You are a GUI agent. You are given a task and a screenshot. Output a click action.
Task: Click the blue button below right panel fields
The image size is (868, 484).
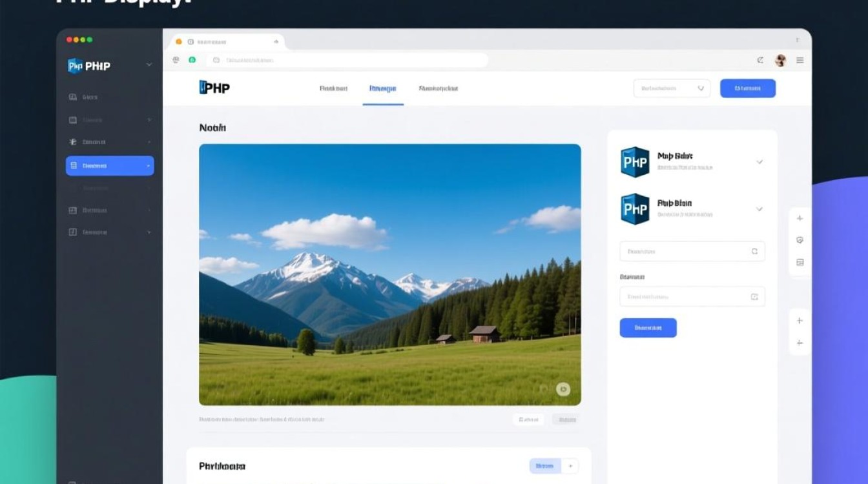pyautogui.click(x=648, y=328)
